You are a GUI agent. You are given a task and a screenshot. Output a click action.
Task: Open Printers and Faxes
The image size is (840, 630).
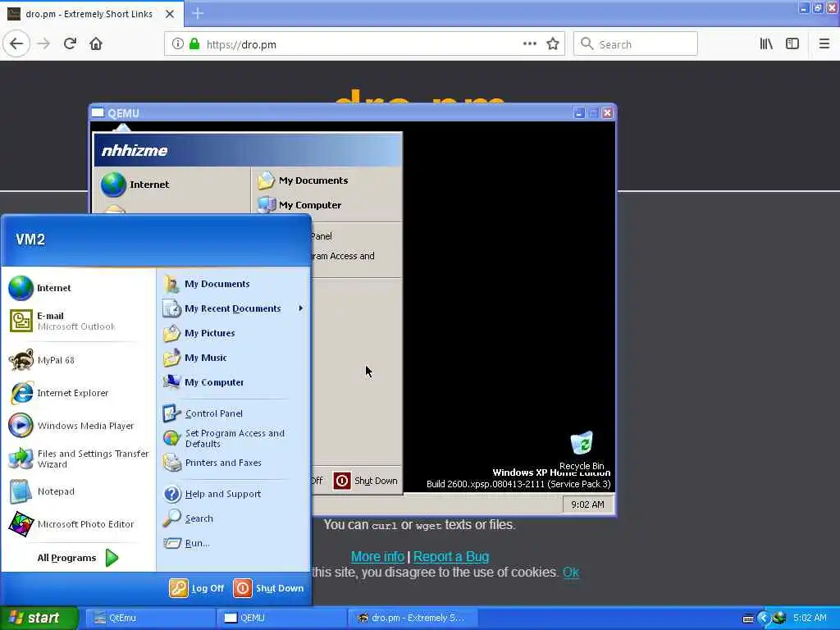212,463
